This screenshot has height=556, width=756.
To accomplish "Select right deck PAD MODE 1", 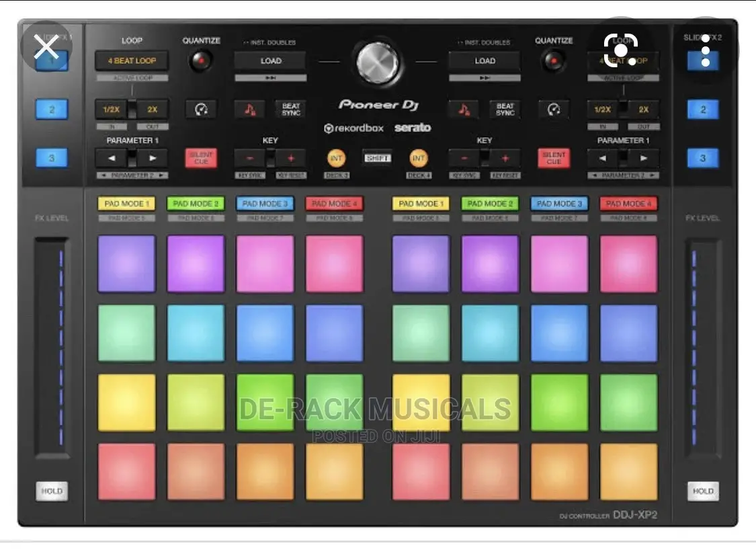I will [421, 204].
